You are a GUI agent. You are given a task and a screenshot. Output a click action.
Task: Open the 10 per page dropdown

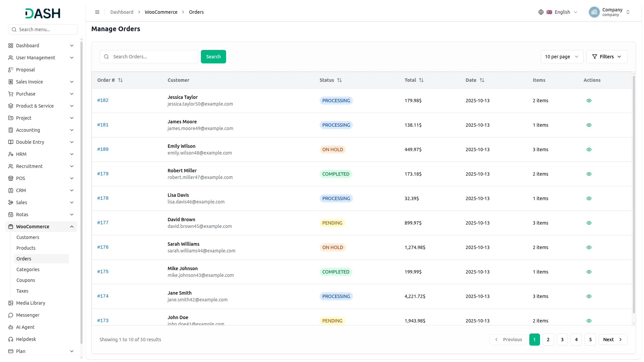point(562,57)
